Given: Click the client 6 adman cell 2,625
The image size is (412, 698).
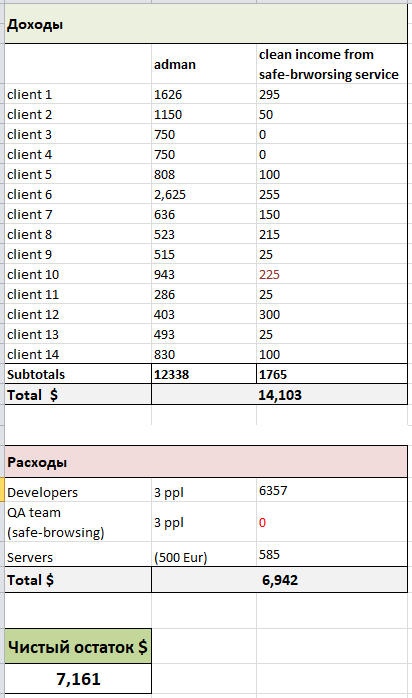Looking at the screenshot, I should click(x=204, y=194).
